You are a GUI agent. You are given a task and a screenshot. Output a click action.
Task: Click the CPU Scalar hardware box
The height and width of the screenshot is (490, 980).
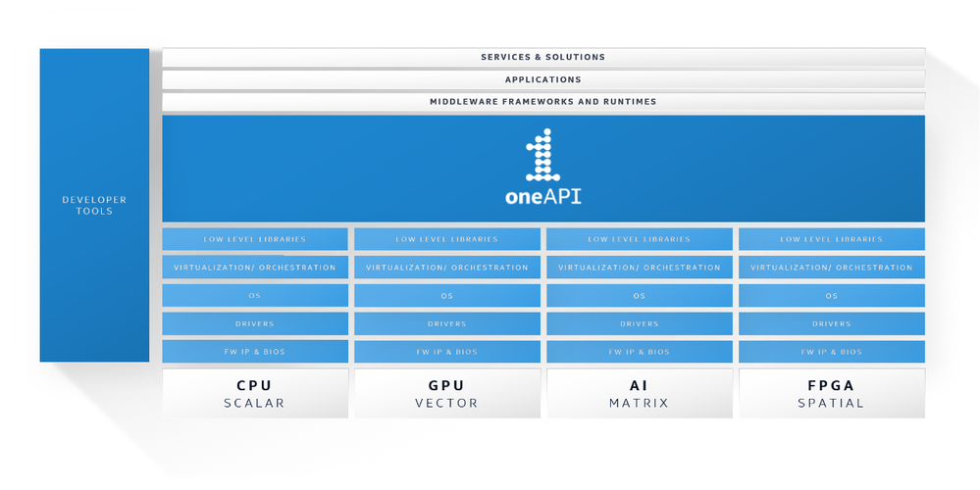pyautogui.click(x=255, y=393)
